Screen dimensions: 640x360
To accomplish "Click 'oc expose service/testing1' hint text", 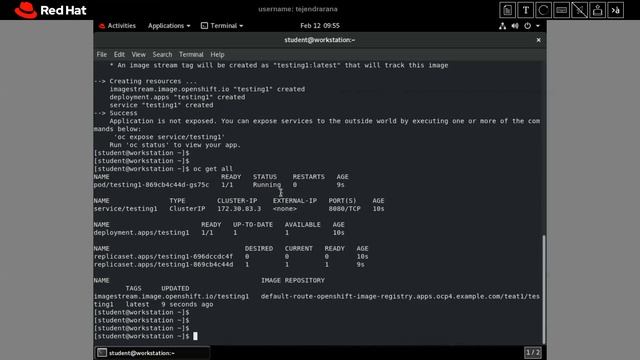I will point(169,137).
